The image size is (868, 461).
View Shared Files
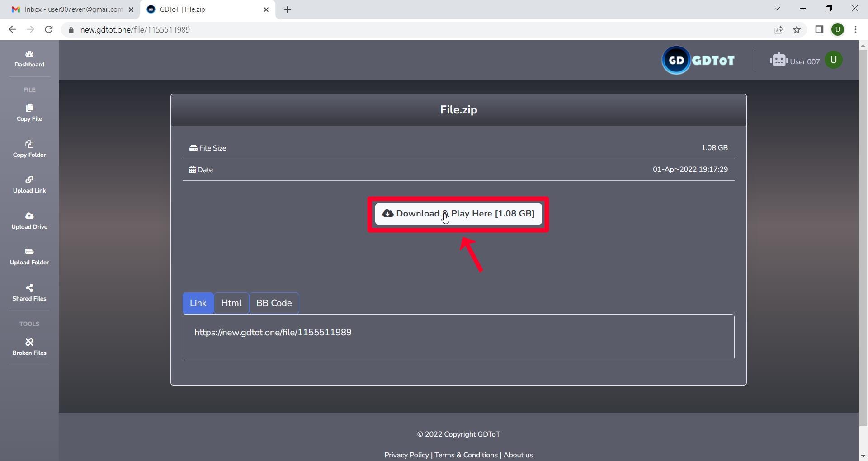(x=29, y=293)
